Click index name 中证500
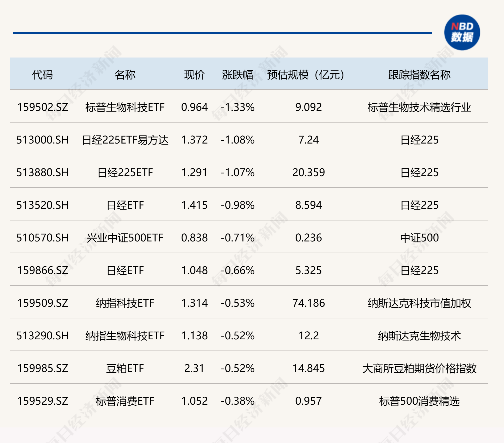Screen dimensions: 504x443 (x=419, y=238)
